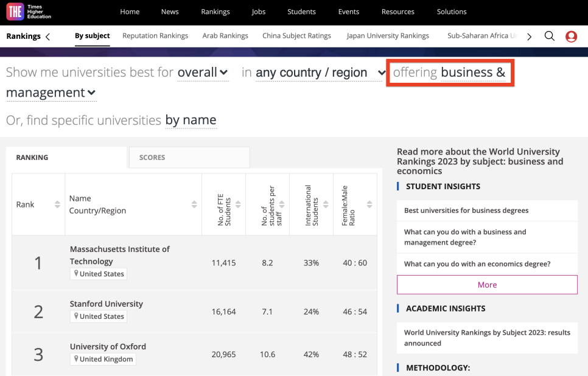Open Solutions in top navigation
Viewport: 588px width, 376px height.
tap(452, 12)
